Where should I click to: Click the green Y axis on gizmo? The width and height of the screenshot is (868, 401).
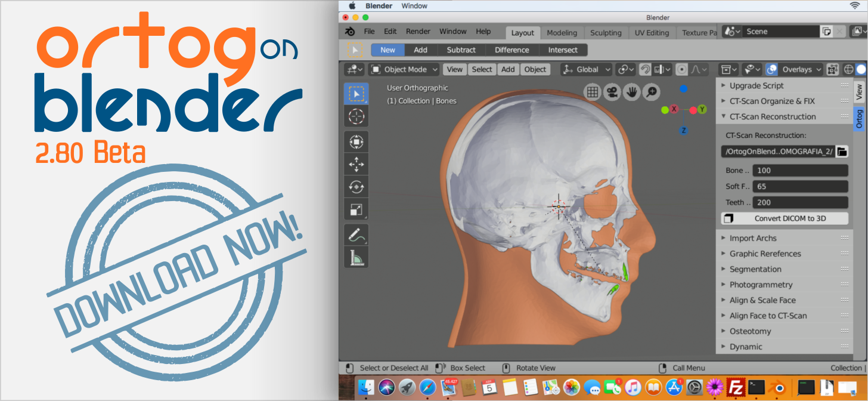tap(702, 109)
